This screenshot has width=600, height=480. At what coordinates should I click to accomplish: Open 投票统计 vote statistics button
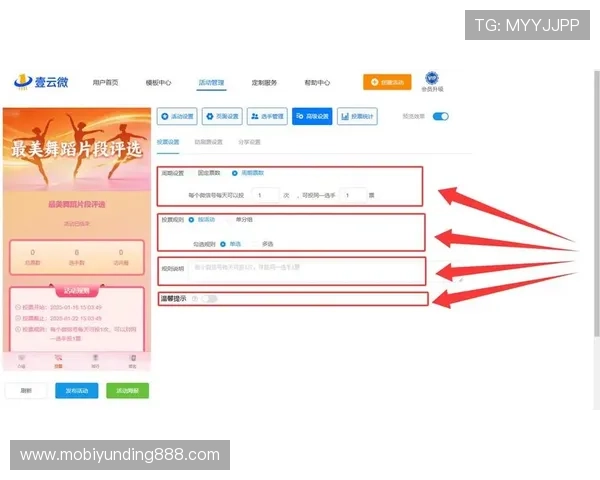tap(357, 117)
